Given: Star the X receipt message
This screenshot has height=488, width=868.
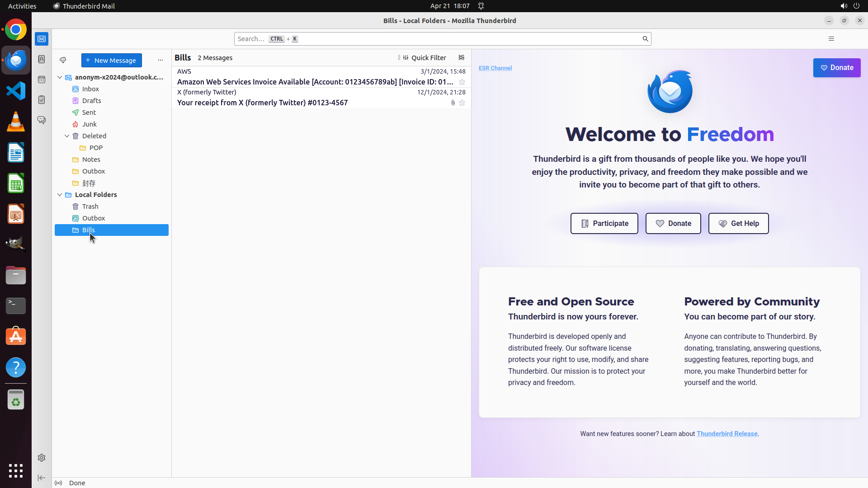Looking at the screenshot, I should tap(462, 103).
